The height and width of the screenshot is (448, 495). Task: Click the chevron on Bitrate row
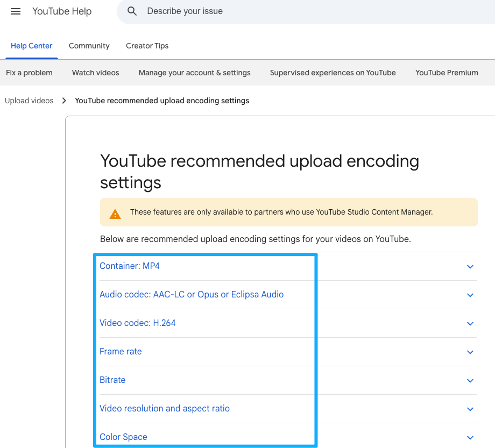tap(470, 381)
